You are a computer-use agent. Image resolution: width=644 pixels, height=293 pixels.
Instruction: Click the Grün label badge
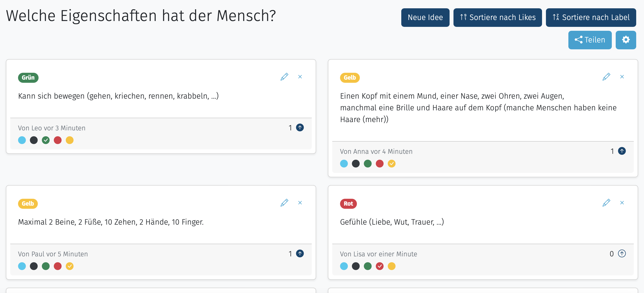(x=28, y=78)
